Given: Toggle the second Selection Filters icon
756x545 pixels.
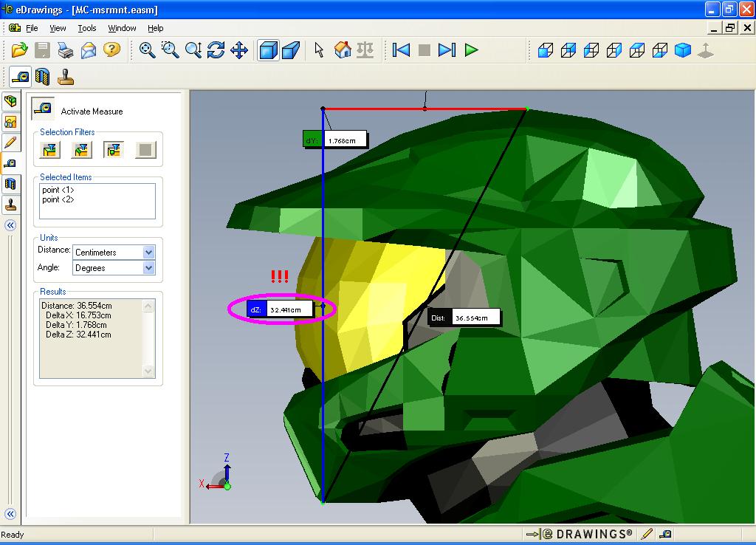Looking at the screenshot, I should 81,150.
